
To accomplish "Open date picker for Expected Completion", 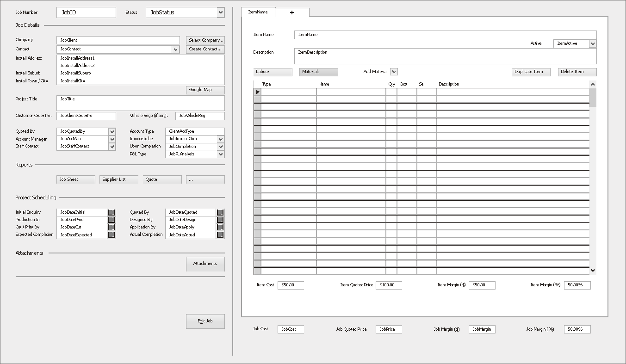I will [112, 235].
